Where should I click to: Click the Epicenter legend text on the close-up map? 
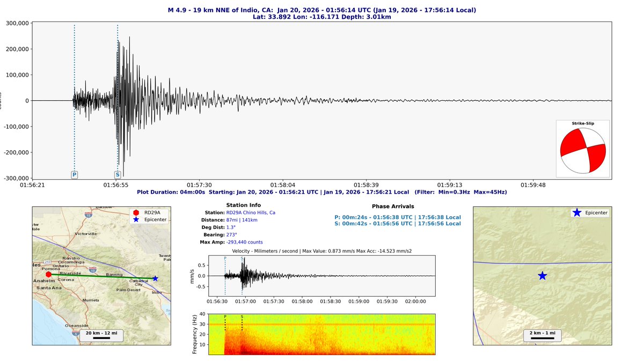pyautogui.click(x=596, y=213)
